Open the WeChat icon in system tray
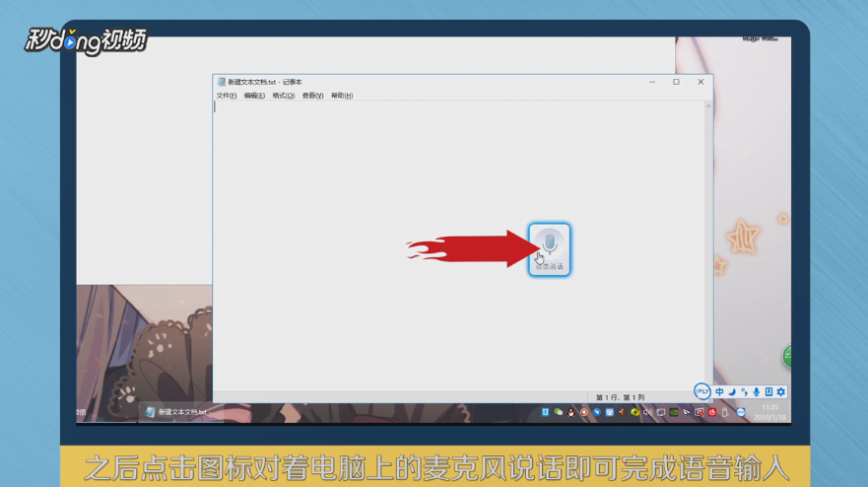 (x=558, y=412)
